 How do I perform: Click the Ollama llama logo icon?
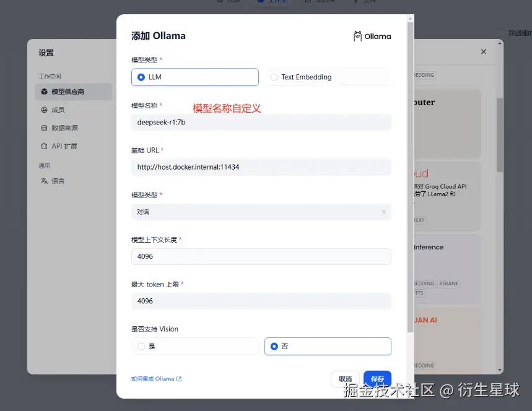pyautogui.click(x=357, y=36)
